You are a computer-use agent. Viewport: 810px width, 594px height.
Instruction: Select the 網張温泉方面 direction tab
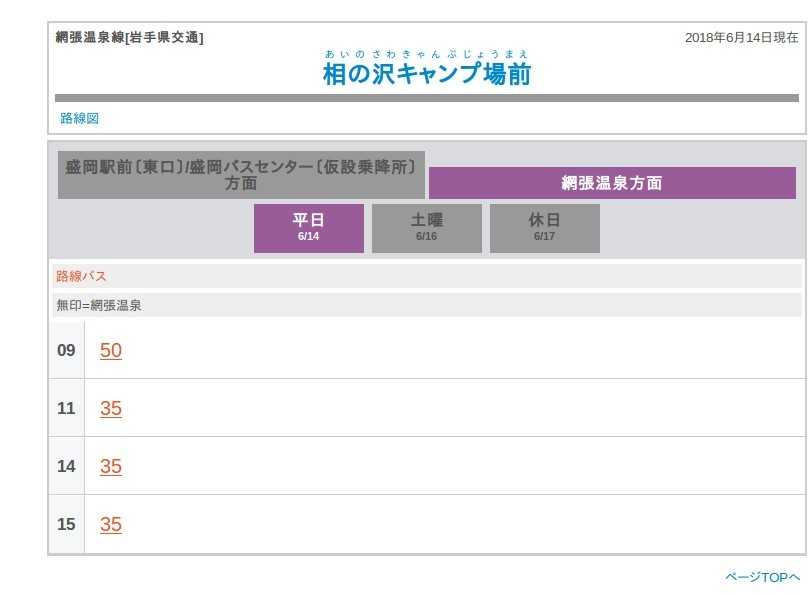pos(611,183)
